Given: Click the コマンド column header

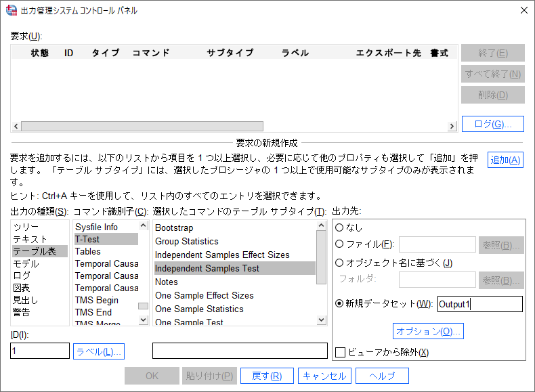Looking at the screenshot, I should [151, 53].
